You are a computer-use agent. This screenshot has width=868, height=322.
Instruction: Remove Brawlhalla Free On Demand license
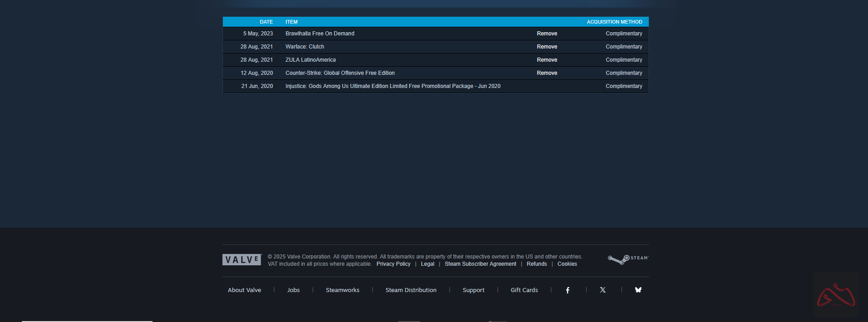pyautogui.click(x=547, y=34)
